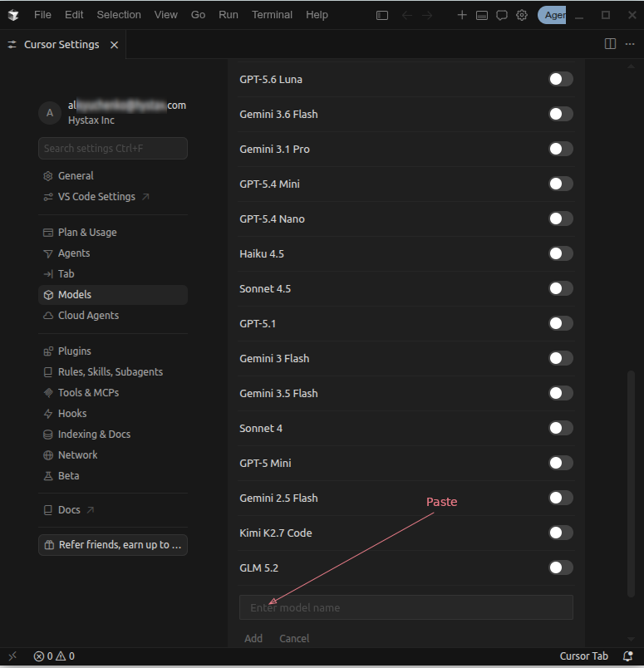Click the split editor icon
The width and height of the screenshot is (644, 668).
(x=610, y=44)
